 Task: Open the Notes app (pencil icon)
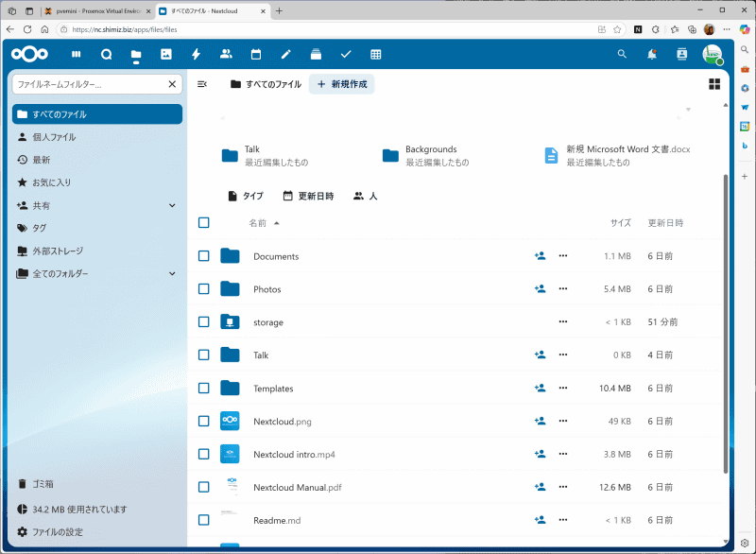pyautogui.click(x=285, y=54)
